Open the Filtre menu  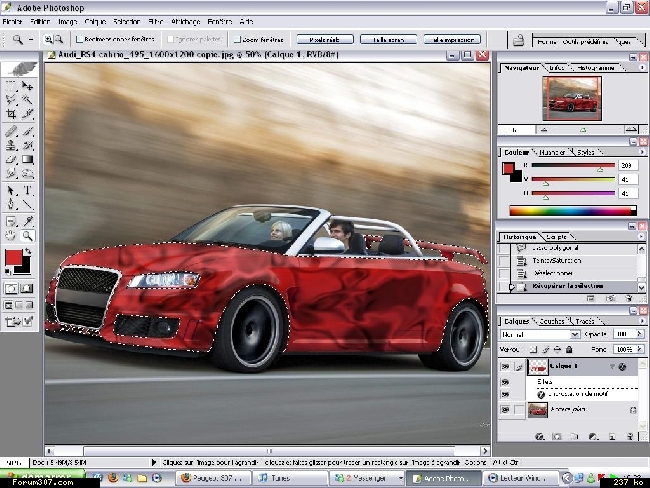(x=156, y=22)
